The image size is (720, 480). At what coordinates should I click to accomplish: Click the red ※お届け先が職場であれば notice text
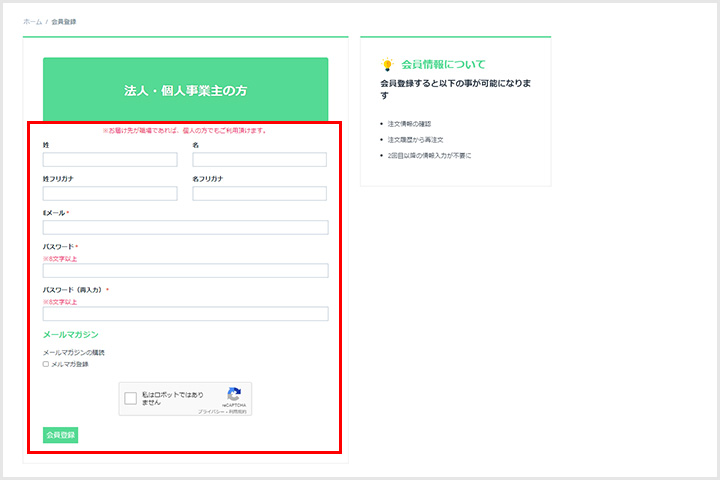point(185,130)
